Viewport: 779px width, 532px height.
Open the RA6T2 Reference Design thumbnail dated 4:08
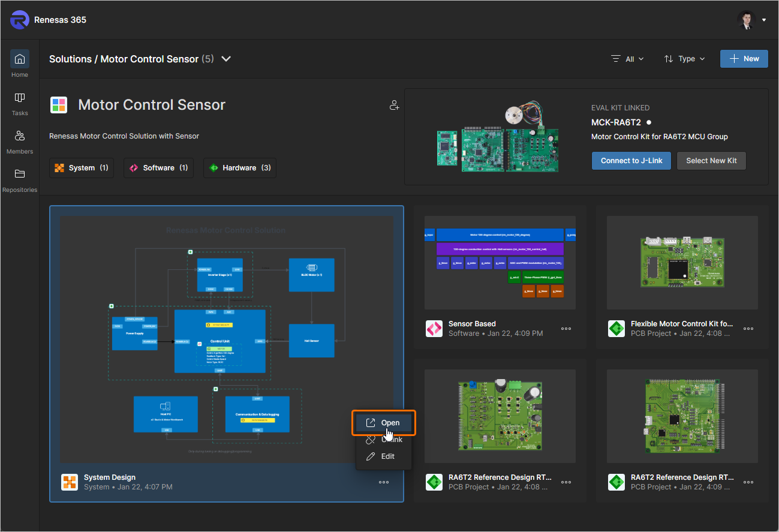[500, 416]
